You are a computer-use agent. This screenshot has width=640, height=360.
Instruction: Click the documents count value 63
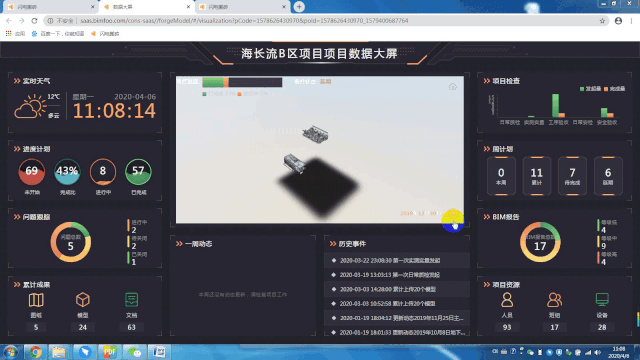coord(131,327)
